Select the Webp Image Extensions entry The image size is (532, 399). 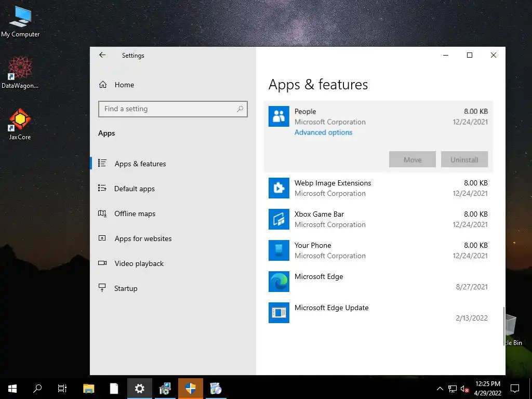pyautogui.click(x=378, y=188)
